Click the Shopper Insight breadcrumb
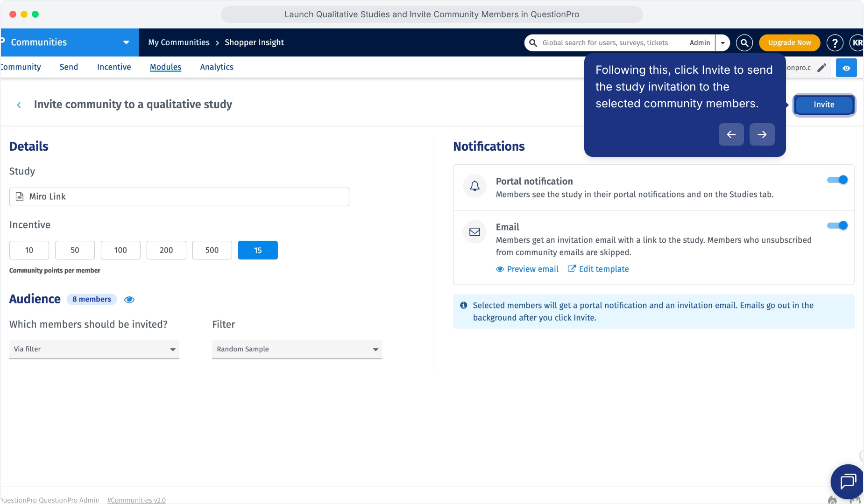This screenshot has width=864, height=504. click(254, 42)
